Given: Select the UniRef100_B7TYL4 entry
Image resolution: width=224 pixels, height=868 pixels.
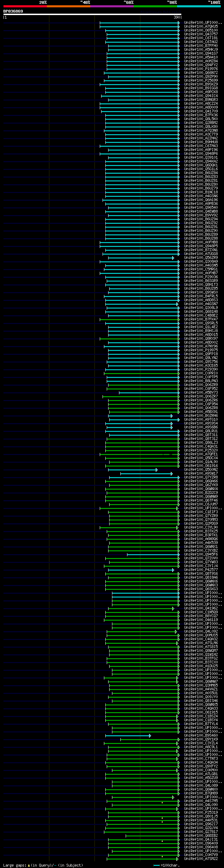Looking at the screenshot, I should click(201, 724).
